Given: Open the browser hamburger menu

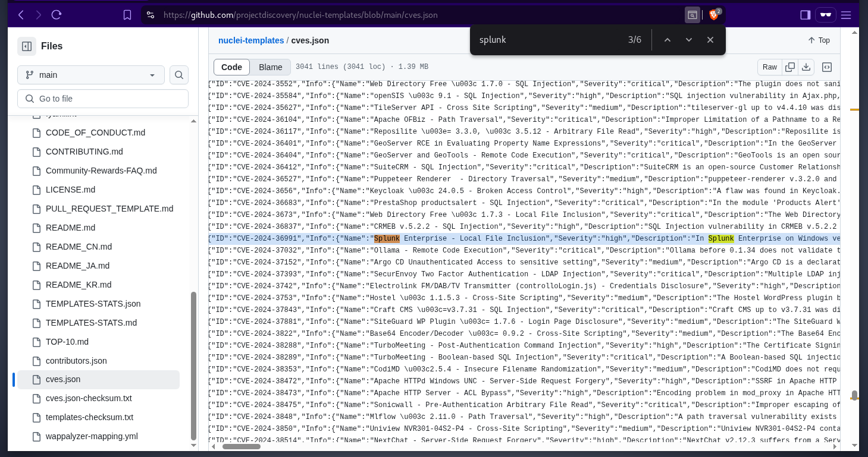Looking at the screenshot, I should point(846,15).
